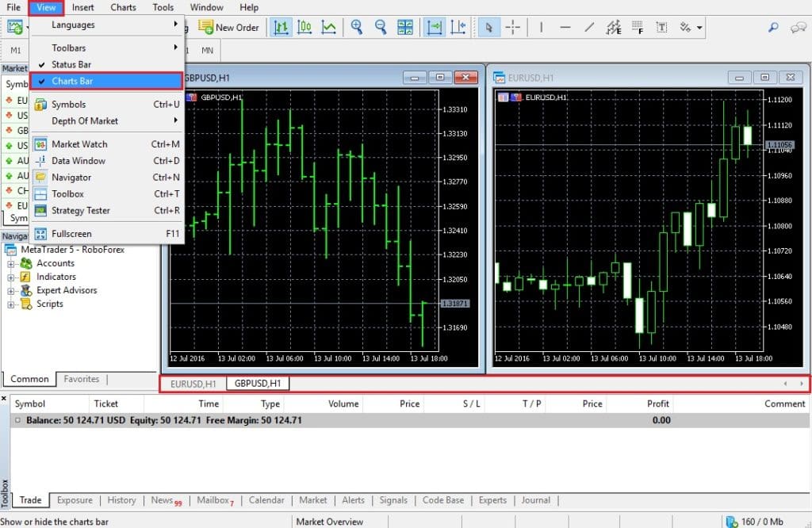Draw a vertical line tool
Image resolution: width=812 pixels, height=528 pixels.
point(541,28)
